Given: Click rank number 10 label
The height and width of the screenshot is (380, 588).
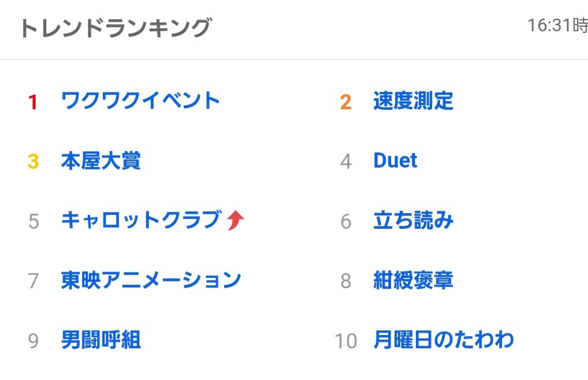Looking at the screenshot, I should [x=346, y=341].
